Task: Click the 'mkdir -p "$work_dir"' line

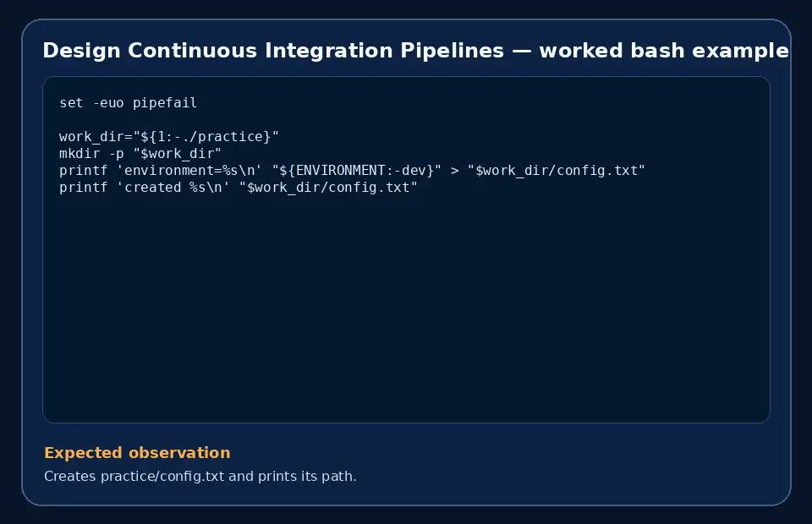Action: click(140, 154)
